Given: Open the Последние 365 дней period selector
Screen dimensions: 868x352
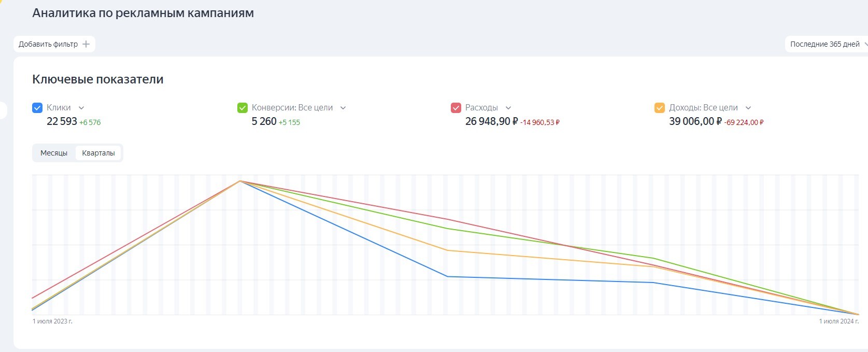Looking at the screenshot, I should coord(826,44).
